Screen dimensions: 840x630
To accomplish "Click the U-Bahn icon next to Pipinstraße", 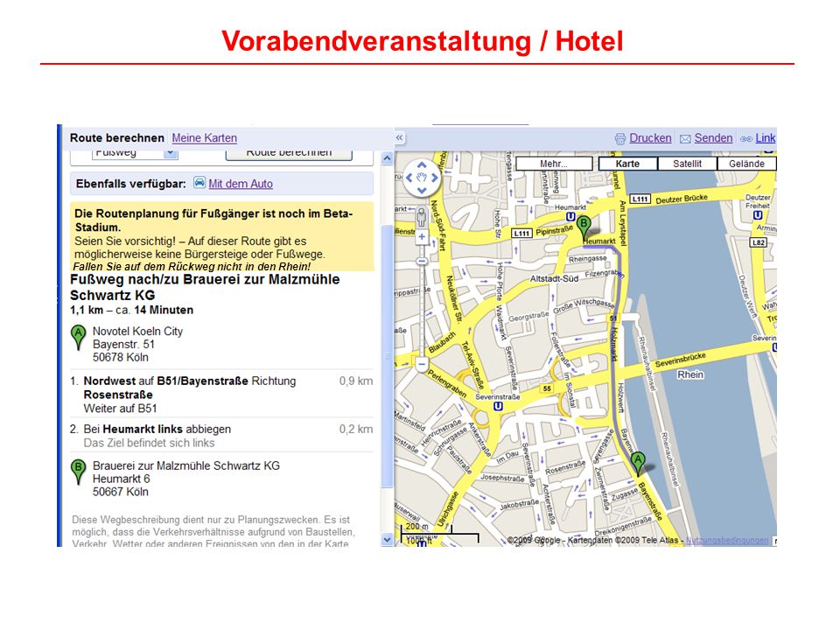I will click(570, 217).
